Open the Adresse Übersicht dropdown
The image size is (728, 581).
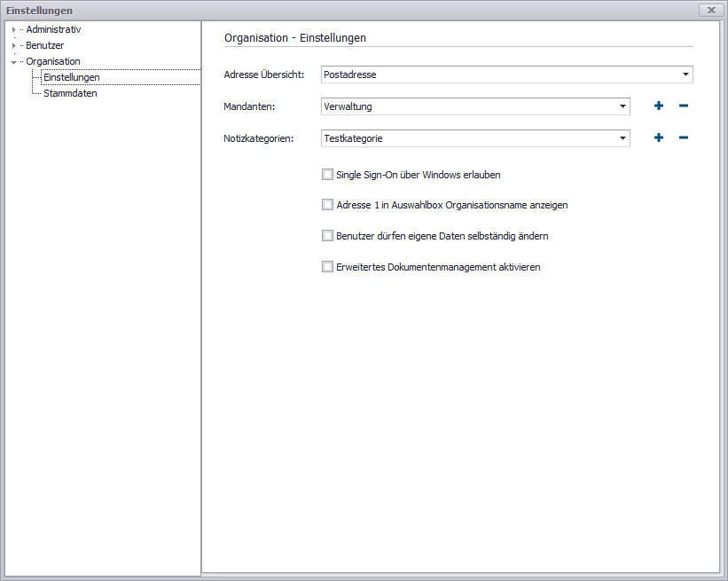pyautogui.click(x=686, y=75)
